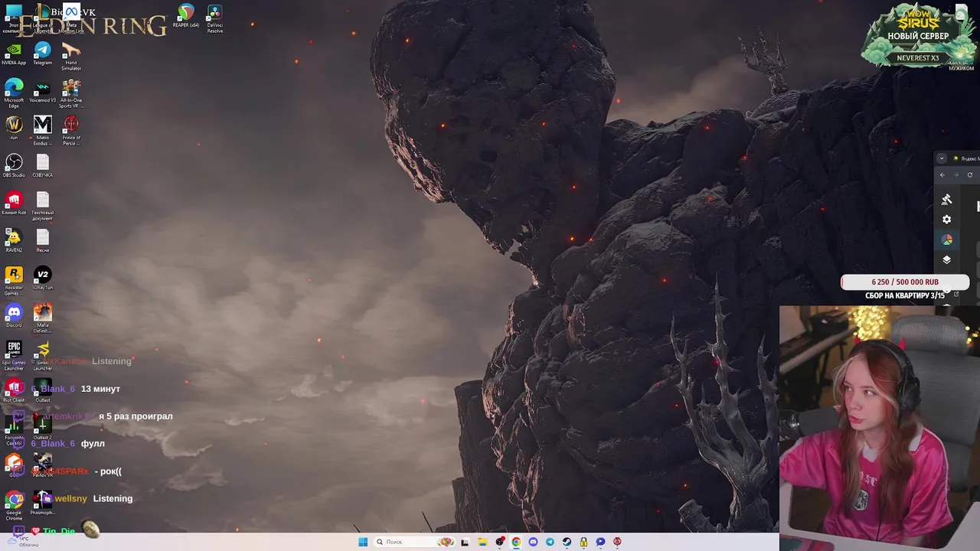
Task: Click the gear settings icon in sidebar panel
Action: [x=947, y=220]
